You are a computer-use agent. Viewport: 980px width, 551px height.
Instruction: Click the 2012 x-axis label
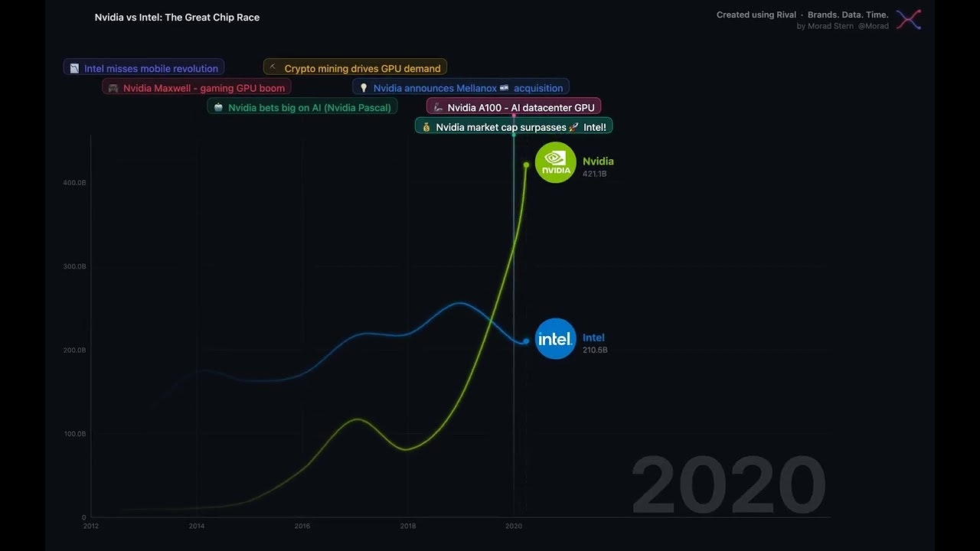tap(91, 527)
